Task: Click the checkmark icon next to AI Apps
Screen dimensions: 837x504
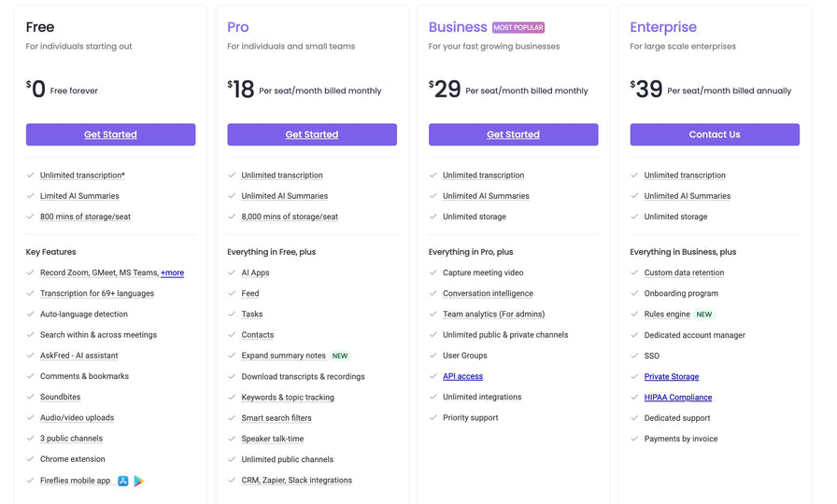Action: tap(233, 273)
